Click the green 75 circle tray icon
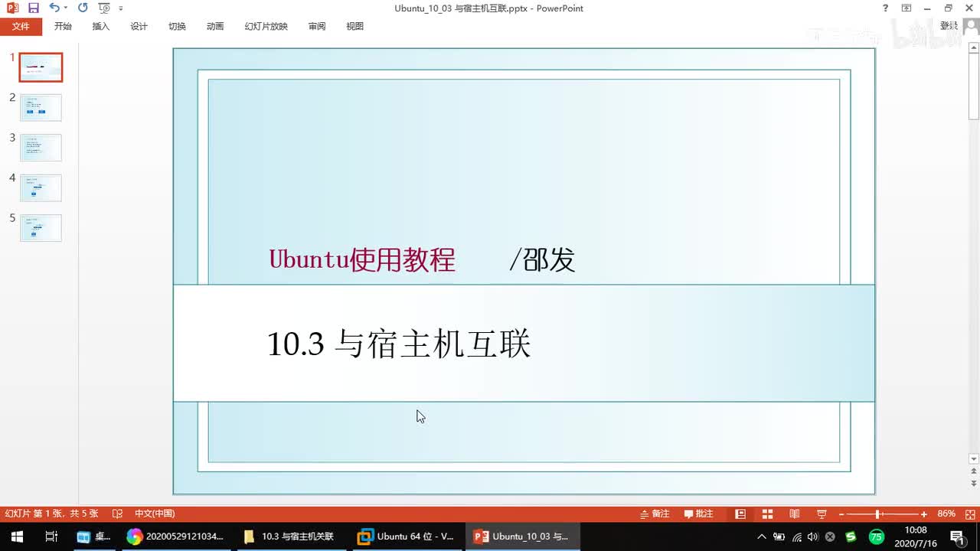This screenshot has width=980, height=551. (x=876, y=536)
